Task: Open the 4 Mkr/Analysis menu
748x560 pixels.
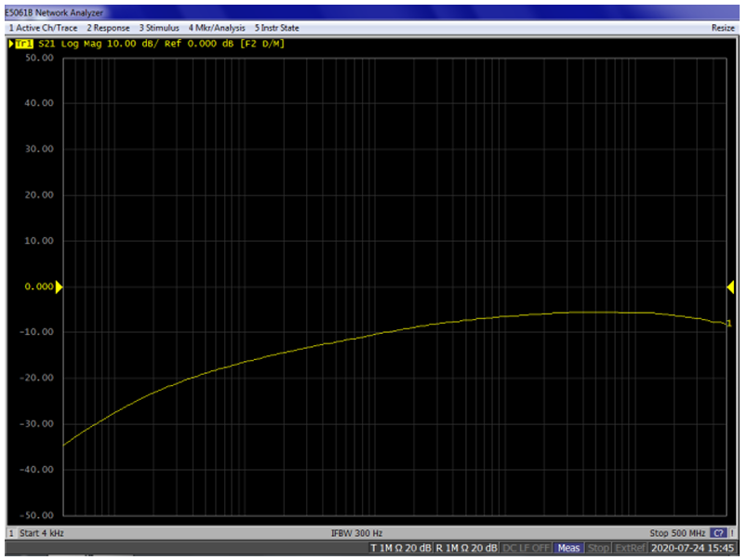Action: [218, 28]
